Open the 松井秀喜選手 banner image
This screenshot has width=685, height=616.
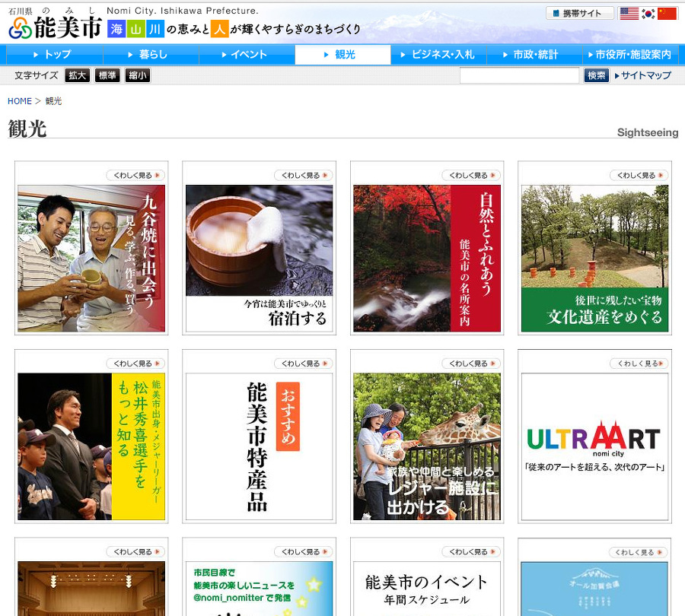[x=91, y=446]
